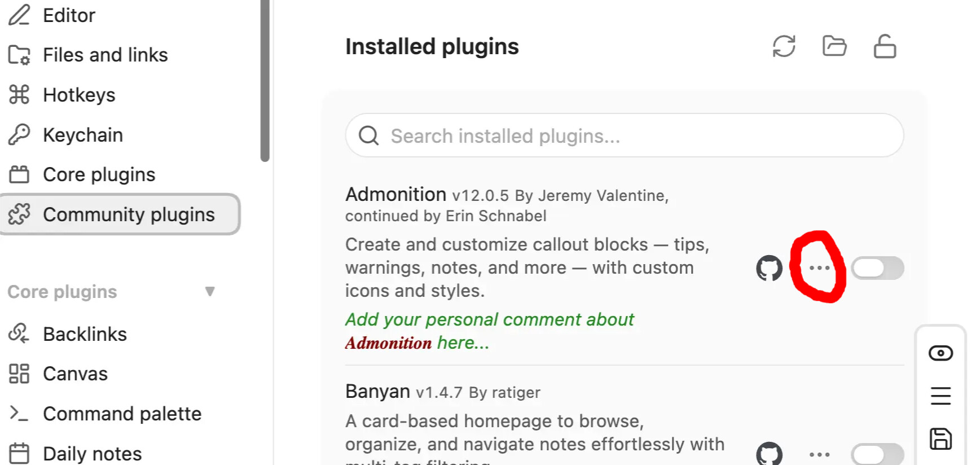Enable the Admonition plugin toggle
The height and width of the screenshot is (465, 980).
[x=877, y=268]
